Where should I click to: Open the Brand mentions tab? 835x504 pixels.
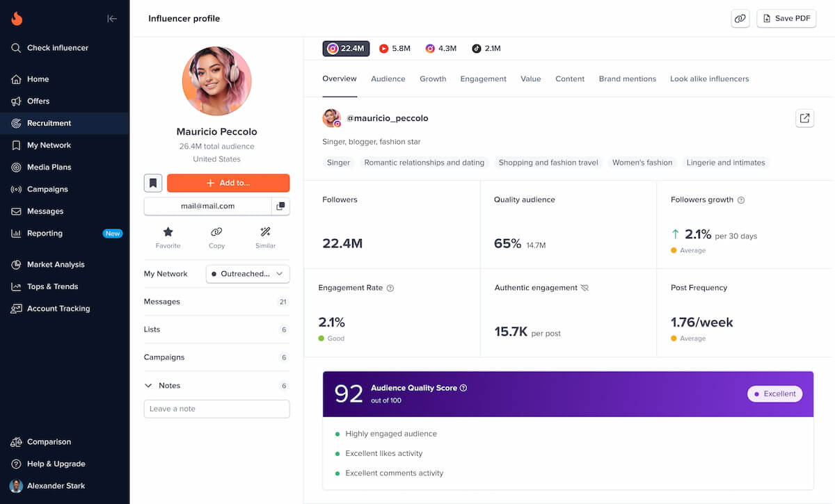pyautogui.click(x=627, y=79)
